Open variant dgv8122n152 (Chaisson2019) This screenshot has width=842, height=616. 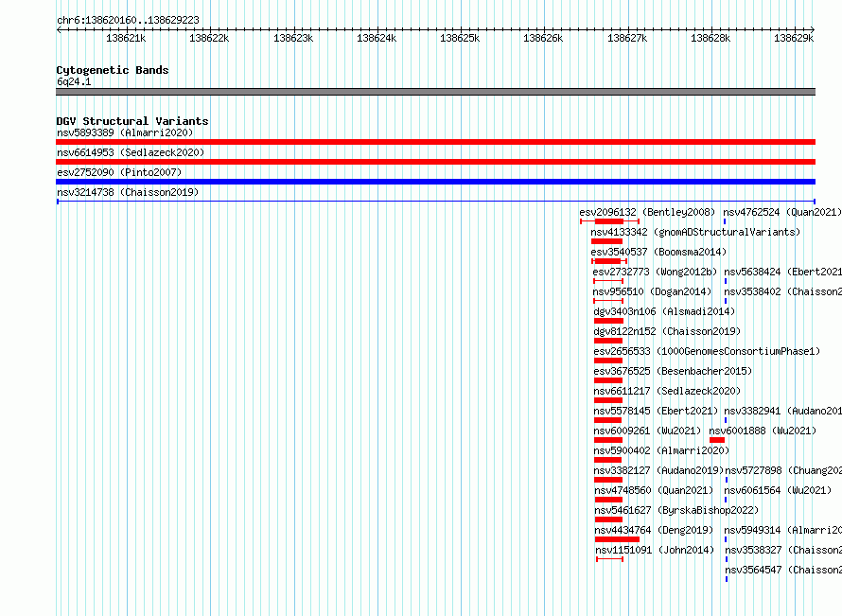[x=667, y=331]
